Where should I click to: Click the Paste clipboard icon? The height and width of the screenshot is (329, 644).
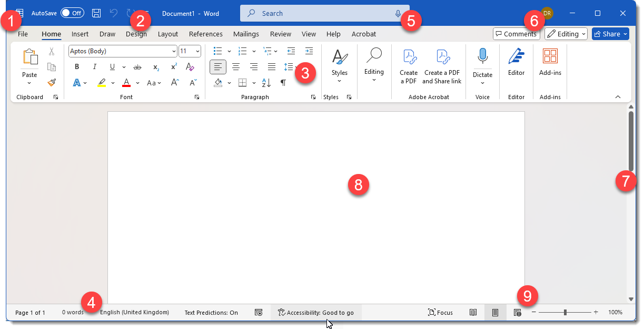point(30,57)
